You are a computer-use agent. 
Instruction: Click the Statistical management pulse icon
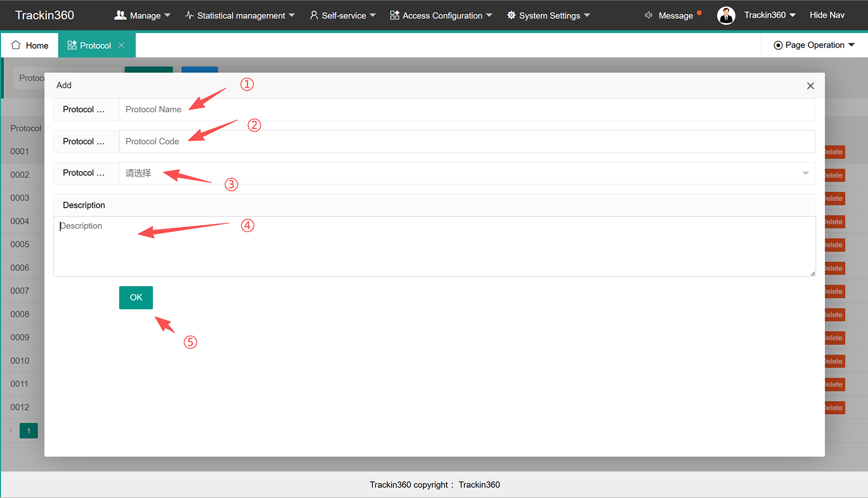tap(189, 15)
